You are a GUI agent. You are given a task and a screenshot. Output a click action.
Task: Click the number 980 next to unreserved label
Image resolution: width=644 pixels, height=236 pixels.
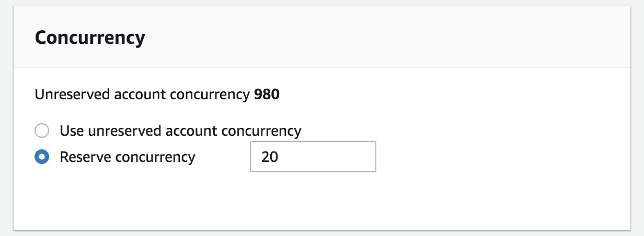pyautogui.click(x=267, y=96)
